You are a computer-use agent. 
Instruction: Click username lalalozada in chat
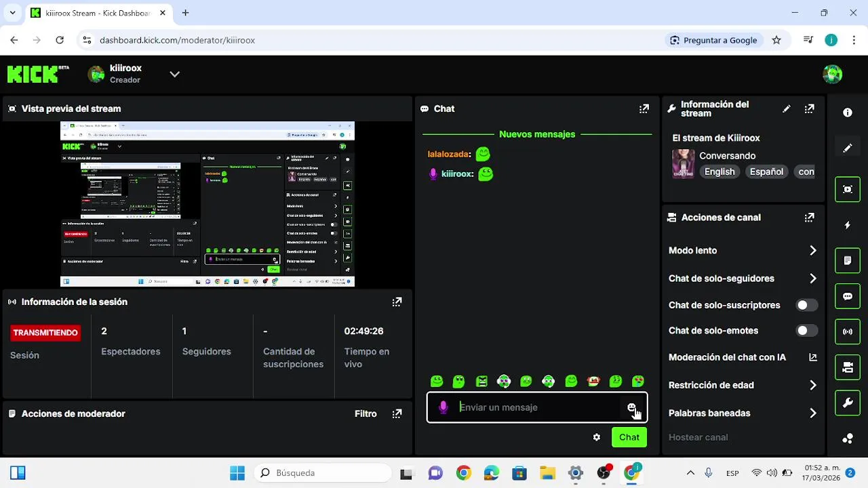(448, 154)
